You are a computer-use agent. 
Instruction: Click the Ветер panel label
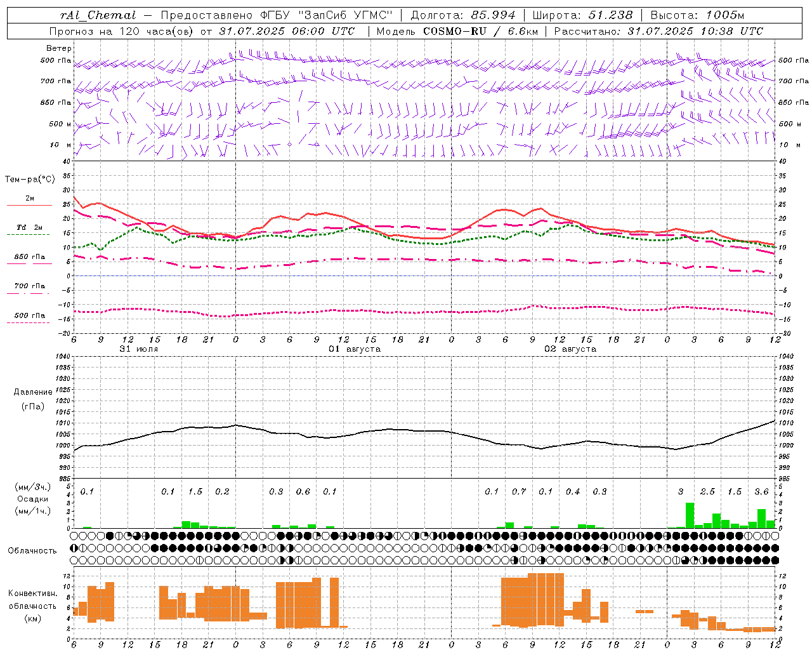[x=58, y=48]
